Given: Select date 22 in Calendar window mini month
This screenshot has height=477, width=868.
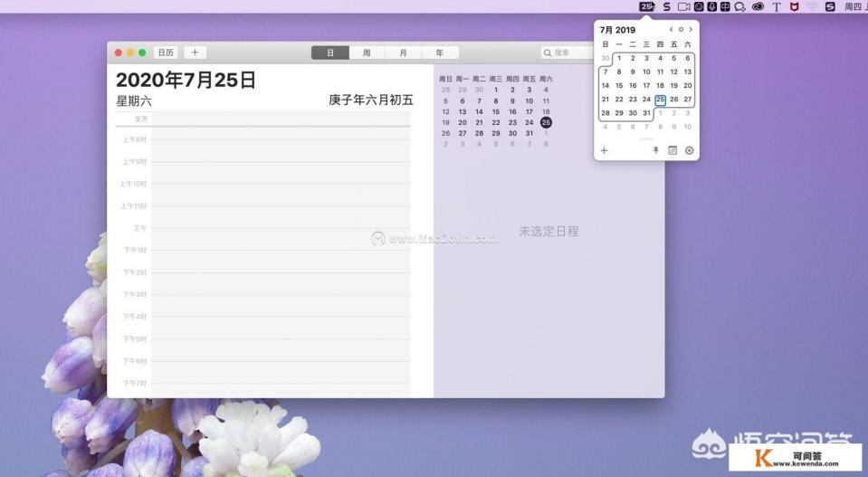Looking at the screenshot, I should click(496, 122).
